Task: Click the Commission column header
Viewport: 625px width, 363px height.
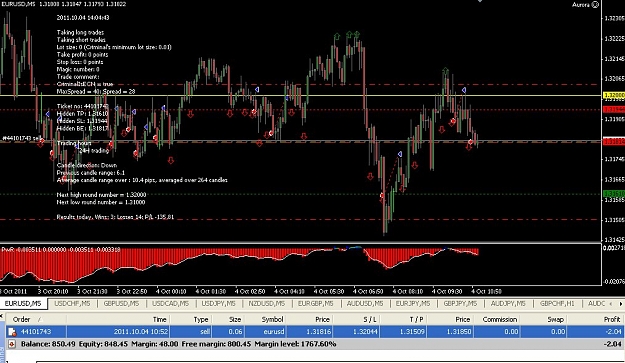Action: [x=500, y=319]
